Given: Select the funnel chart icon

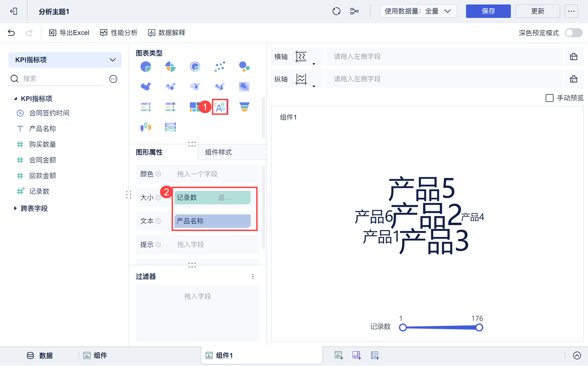Looking at the screenshot, I should (x=244, y=107).
